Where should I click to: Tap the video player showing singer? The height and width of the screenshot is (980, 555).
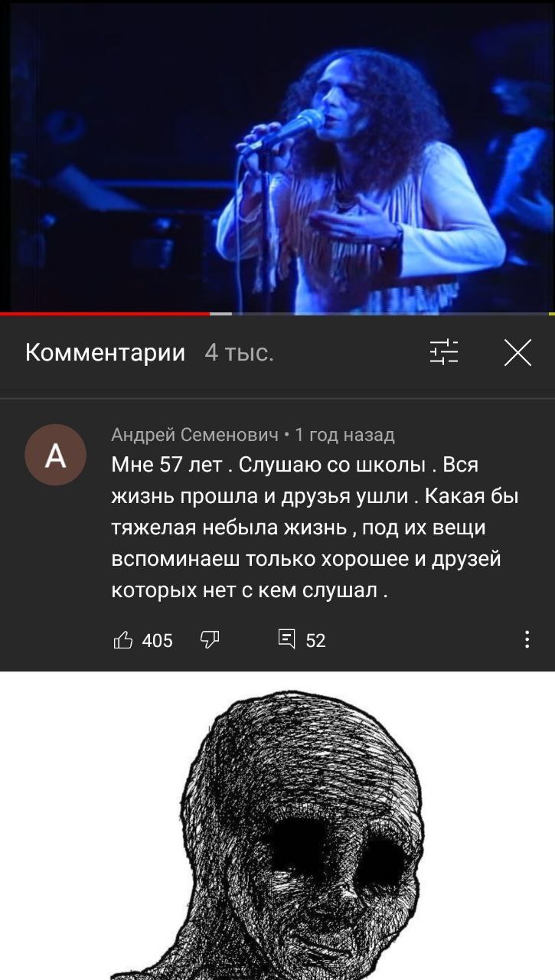[x=277, y=156]
